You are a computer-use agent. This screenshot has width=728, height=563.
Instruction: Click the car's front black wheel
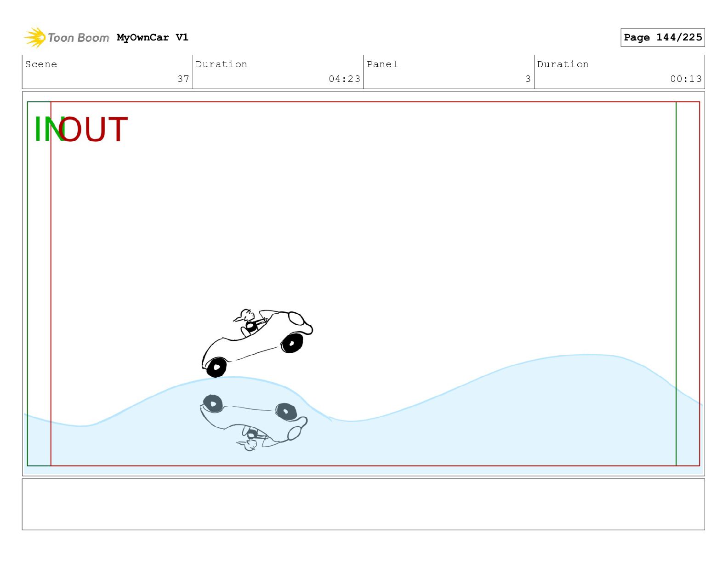pos(292,343)
